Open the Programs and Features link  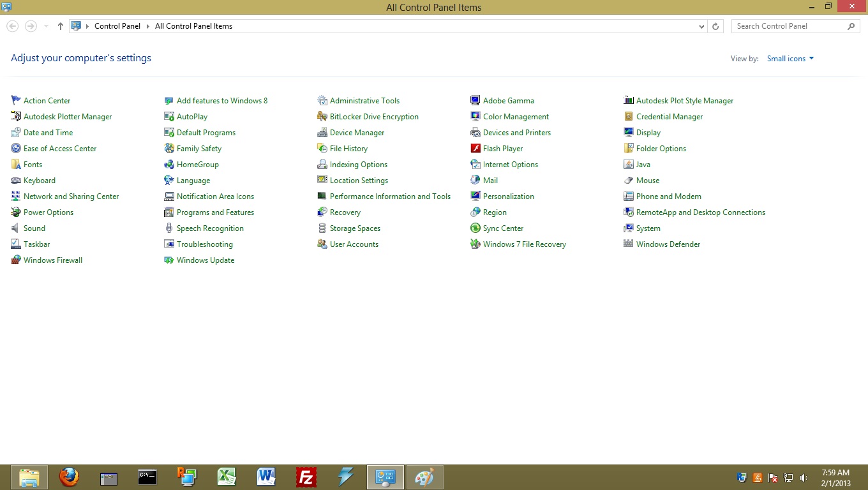[215, 212]
